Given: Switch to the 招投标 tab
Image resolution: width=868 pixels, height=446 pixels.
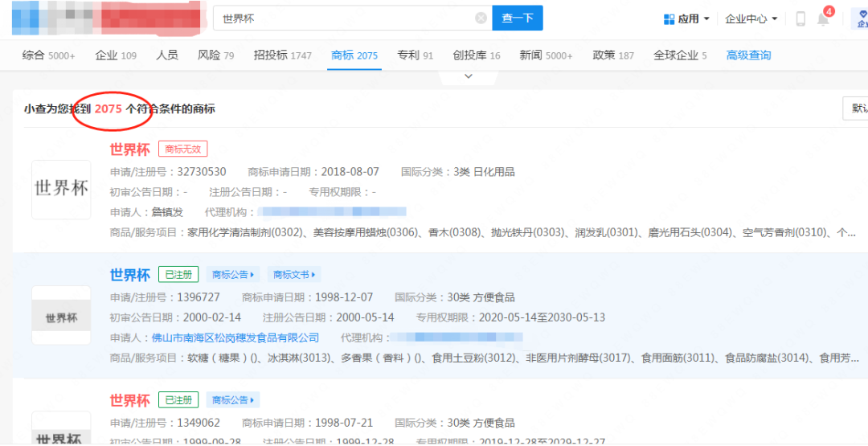Looking at the screenshot, I should pyautogui.click(x=282, y=55).
